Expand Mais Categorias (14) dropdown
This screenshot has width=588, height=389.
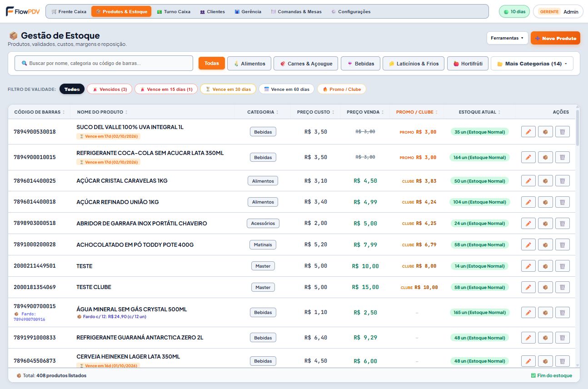tap(532, 64)
